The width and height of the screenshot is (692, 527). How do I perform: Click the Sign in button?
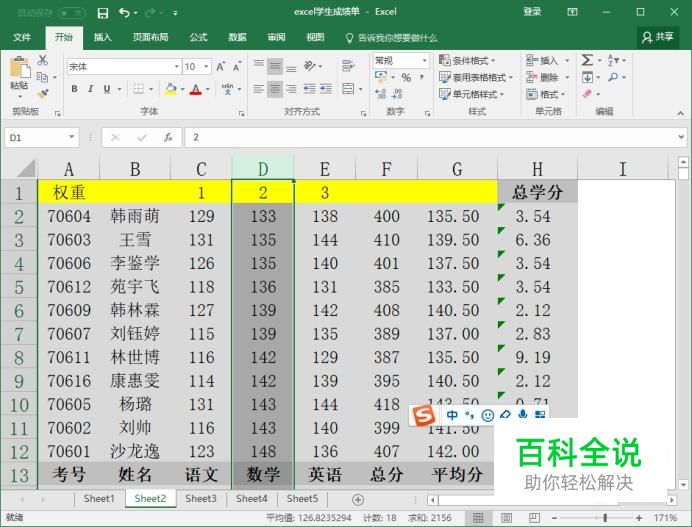pyautogui.click(x=532, y=12)
